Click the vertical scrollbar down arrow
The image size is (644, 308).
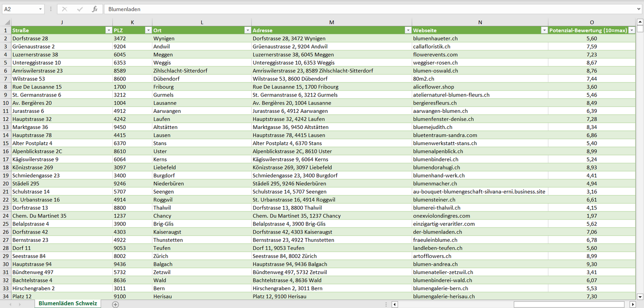[x=640, y=296]
